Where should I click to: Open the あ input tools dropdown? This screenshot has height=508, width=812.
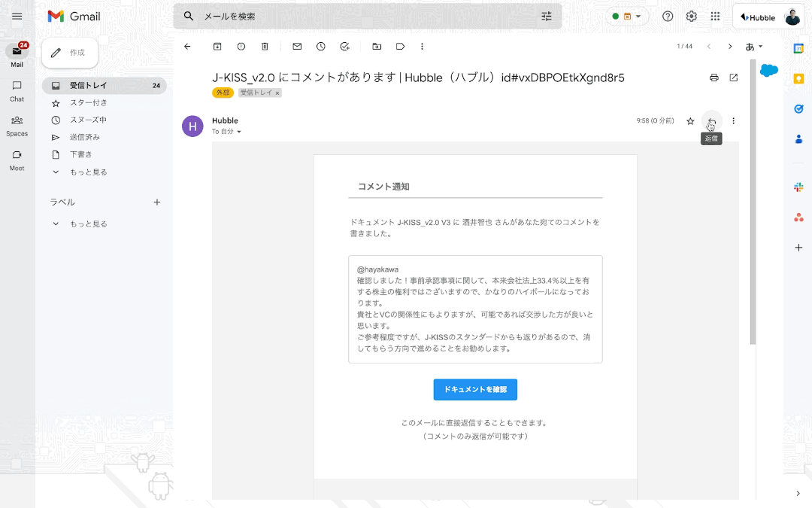point(754,47)
